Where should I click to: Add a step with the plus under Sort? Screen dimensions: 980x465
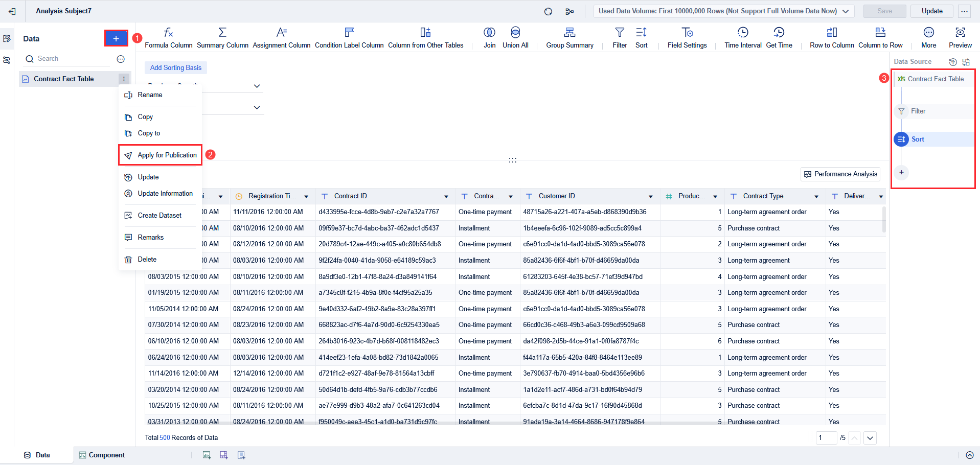tap(901, 172)
